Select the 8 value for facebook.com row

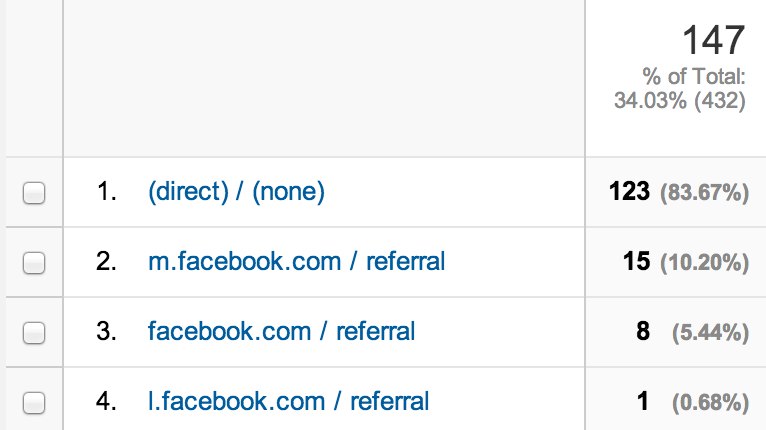[644, 331]
